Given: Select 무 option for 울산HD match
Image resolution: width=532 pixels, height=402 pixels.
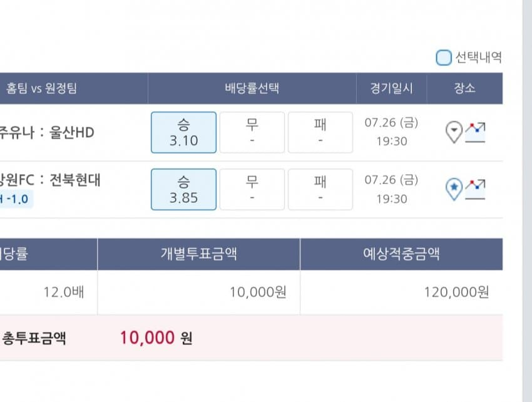Looking at the screenshot, I should pyautogui.click(x=252, y=132).
